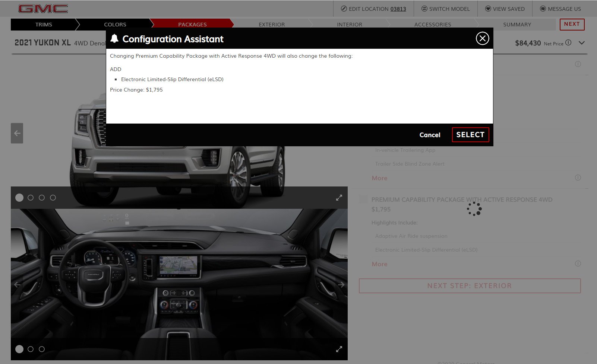Select first exterior view dot
This screenshot has height=364, width=597.
[19, 198]
